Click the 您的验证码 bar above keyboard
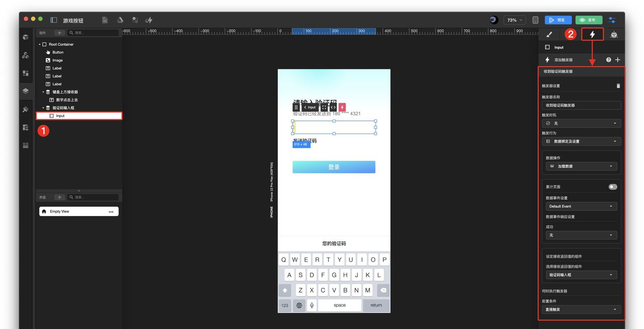 click(334, 244)
